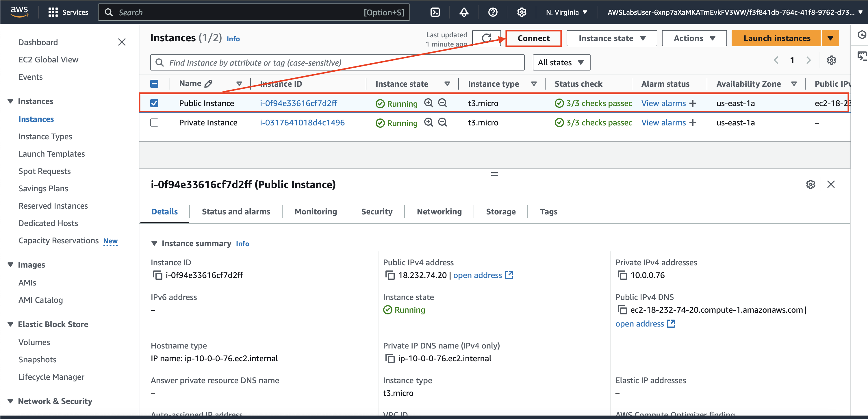Click the Connect button
This screenshot has height=419, width=868.
[533, 38]
